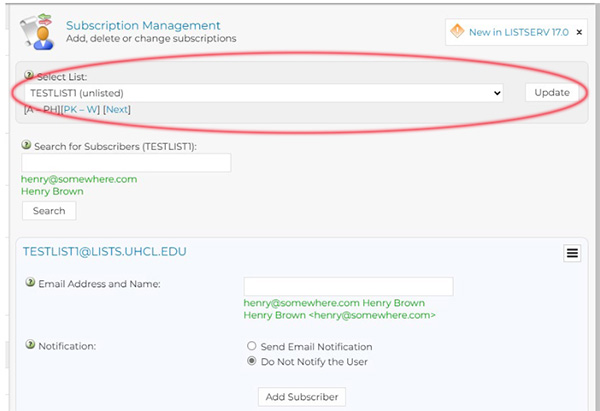
Task: Focus the Search for Subscribers text field
Action: [126, 163]
